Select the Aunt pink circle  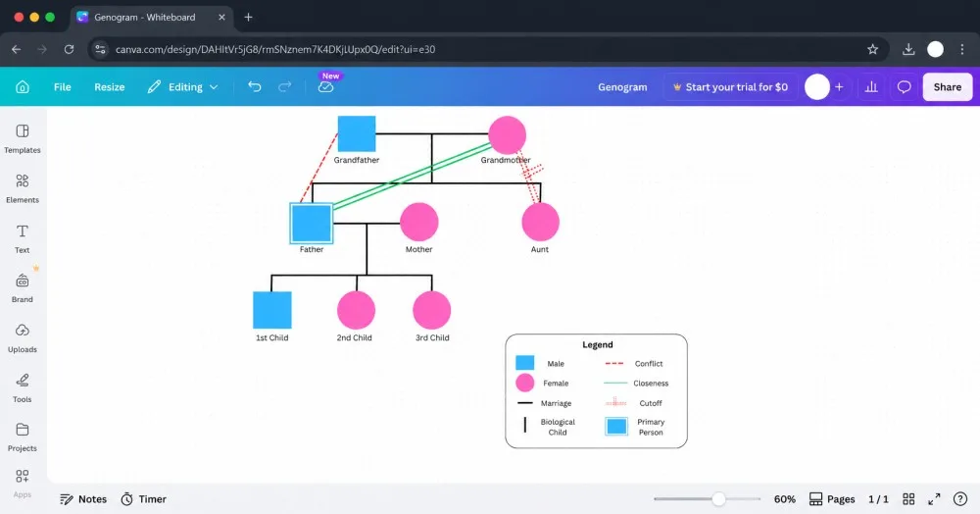pos(541,222)
